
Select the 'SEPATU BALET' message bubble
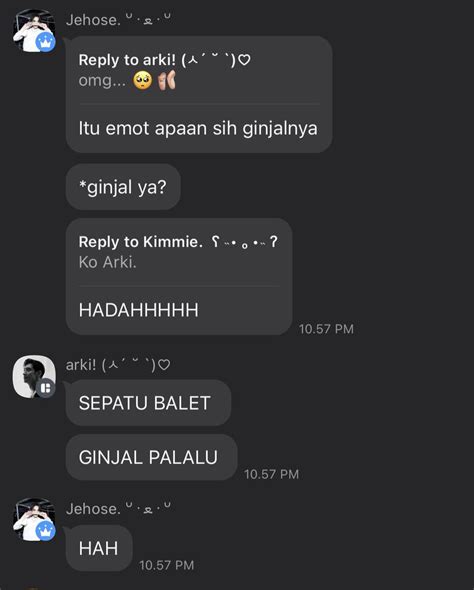tap(148, 403)
